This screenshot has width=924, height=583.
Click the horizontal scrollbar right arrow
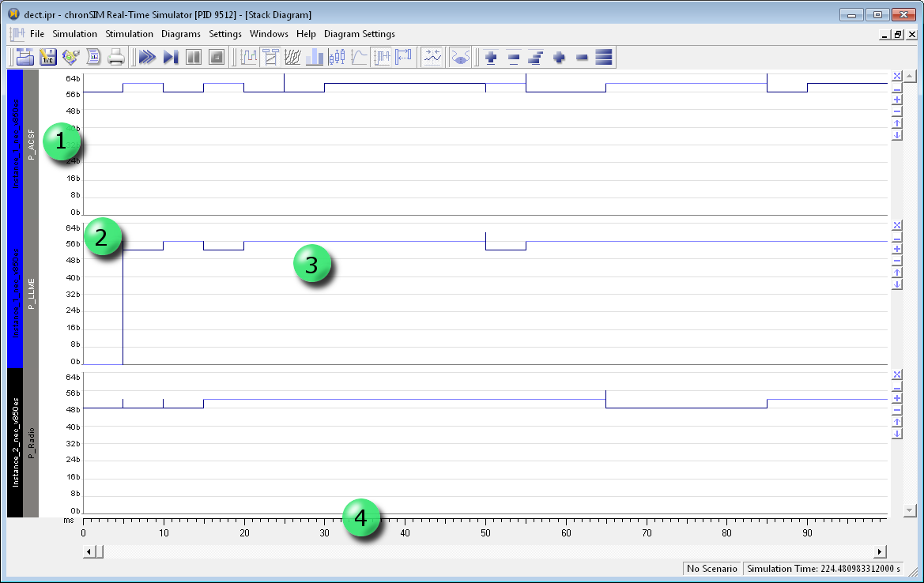tap(880, 551)
